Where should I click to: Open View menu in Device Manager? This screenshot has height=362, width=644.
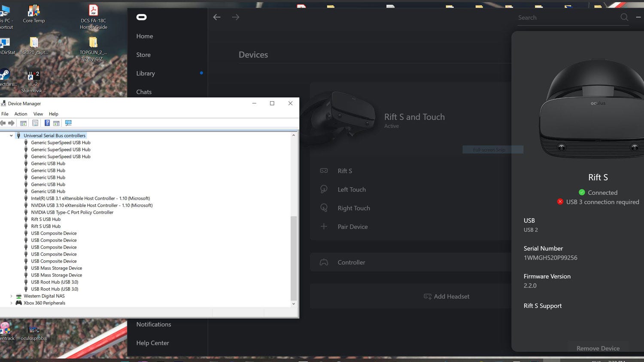(x=38, y=114)
